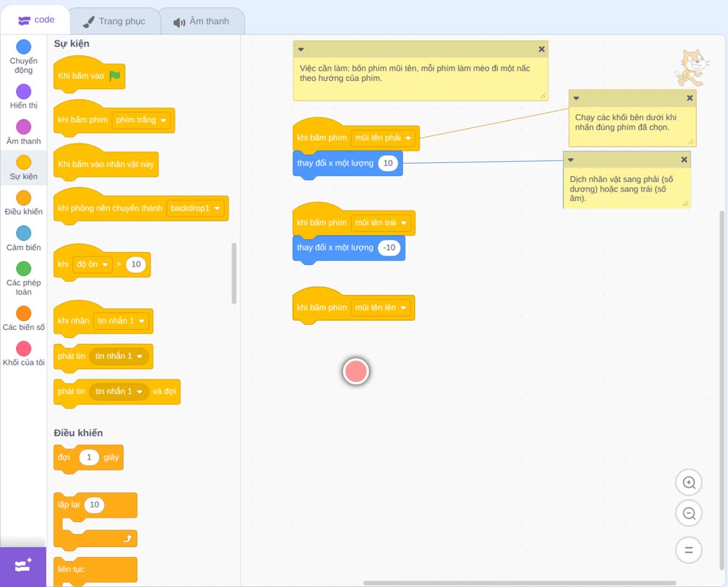Select the Cảm biến category circle
The height and width of the screenshot is (587, 728).
24,233
